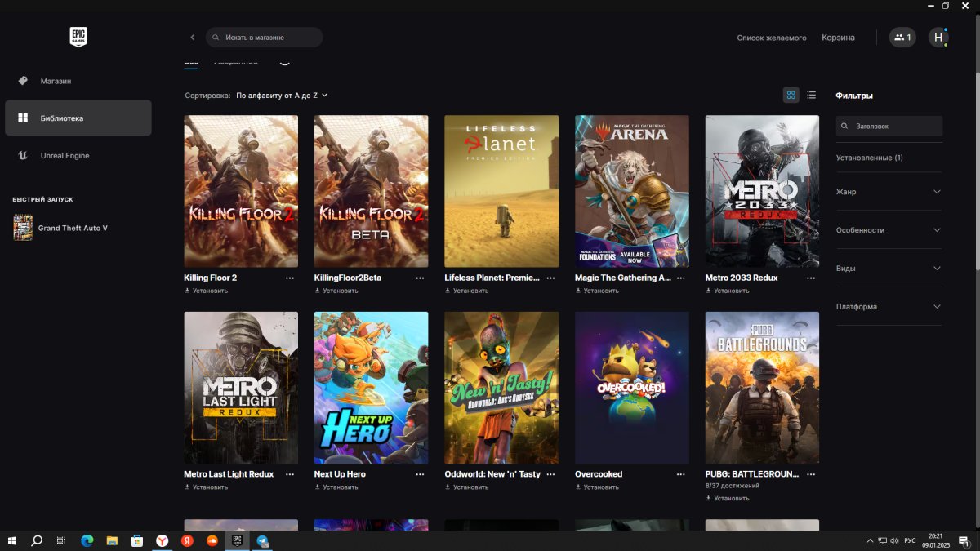Open more options for Oddworld: New 'n' Tasty
Screen dimensions: 980x551
click(550, 474)
